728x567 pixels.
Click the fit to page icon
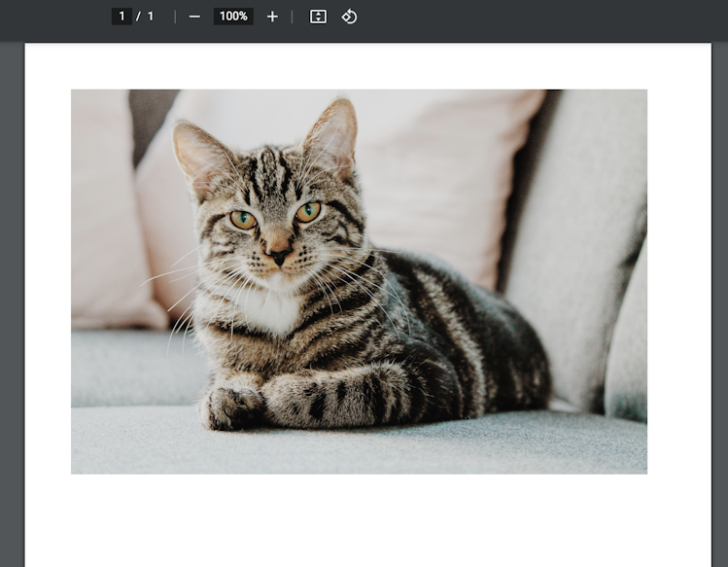318,17
